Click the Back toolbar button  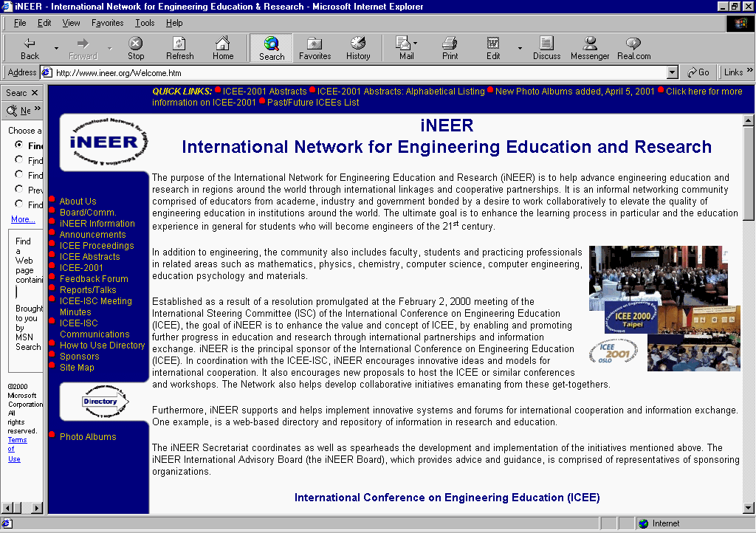(30, 48)
